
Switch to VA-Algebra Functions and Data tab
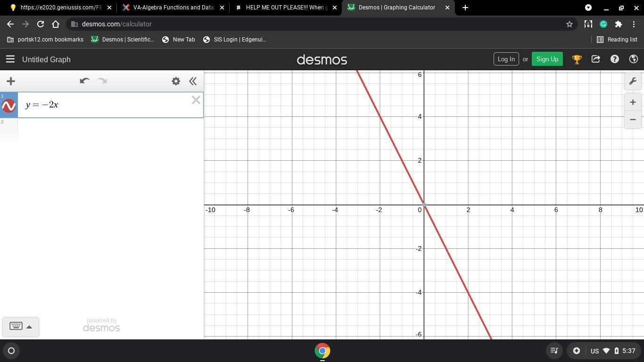pyautogui.click(x=173, y=8)
